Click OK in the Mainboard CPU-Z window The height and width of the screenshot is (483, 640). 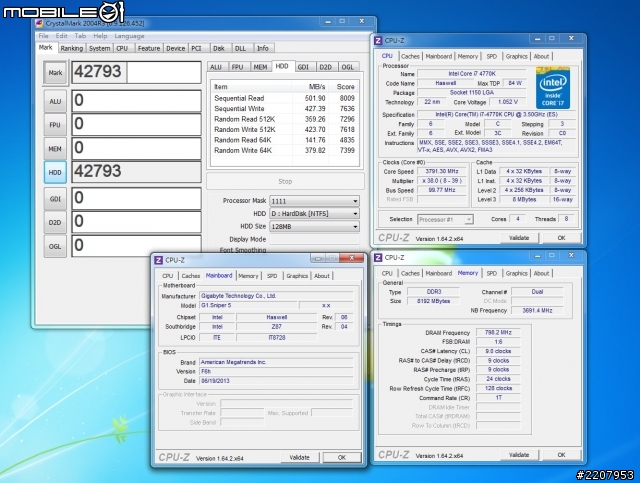[x=342, y=457]
